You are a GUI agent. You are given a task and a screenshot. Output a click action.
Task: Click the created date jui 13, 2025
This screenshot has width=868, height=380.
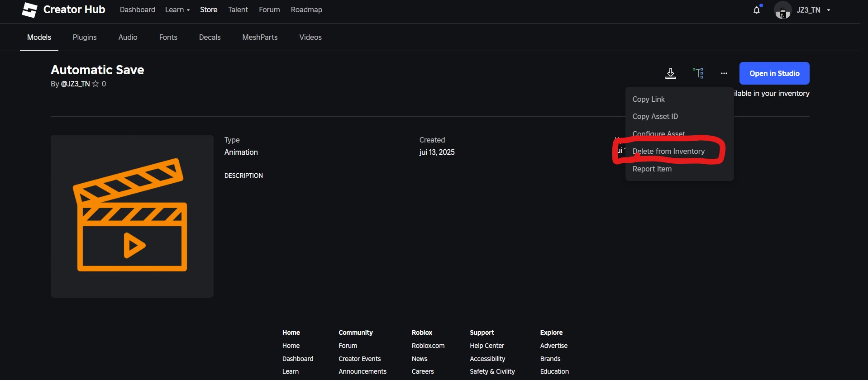point(437,152)
